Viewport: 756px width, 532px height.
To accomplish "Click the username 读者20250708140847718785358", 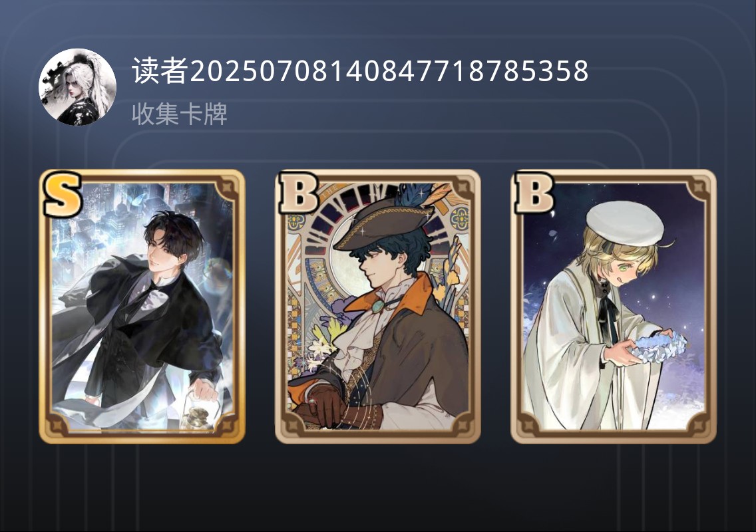I will point(360,71).
